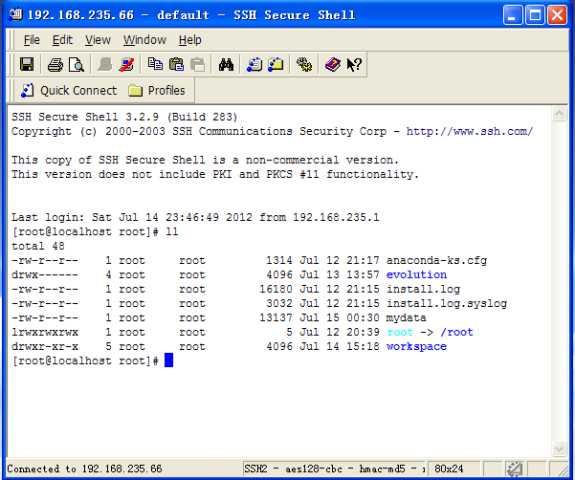Image resolution: width=575 pixels, height=480 pixels.
Task: Minimize the SSH Secure Shell window
Action: tap(513, 15)
